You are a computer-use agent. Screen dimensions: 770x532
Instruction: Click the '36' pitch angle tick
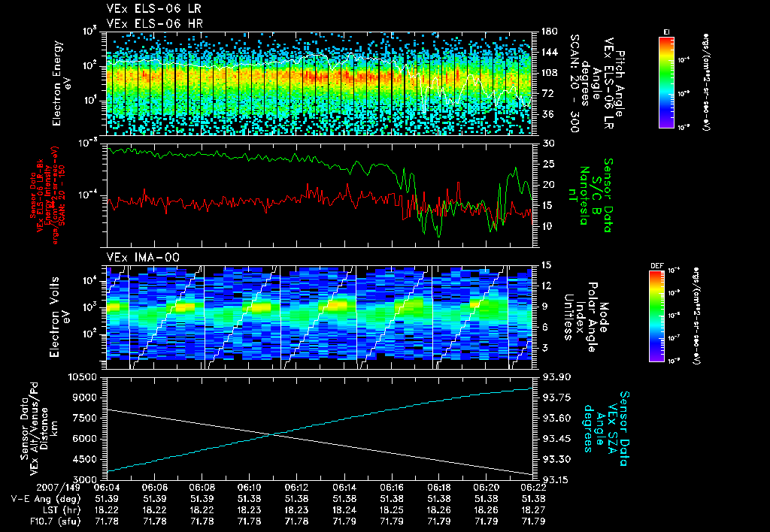(547, 114)
